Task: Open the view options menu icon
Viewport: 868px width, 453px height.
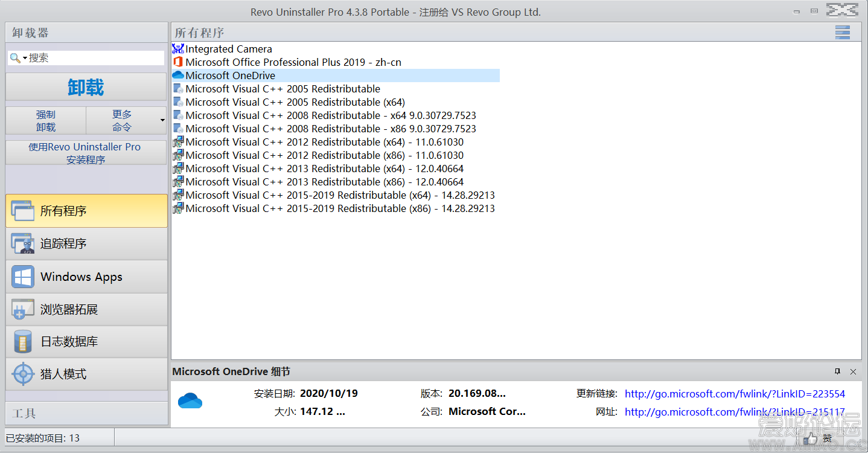Action: [x=842, y=32]
